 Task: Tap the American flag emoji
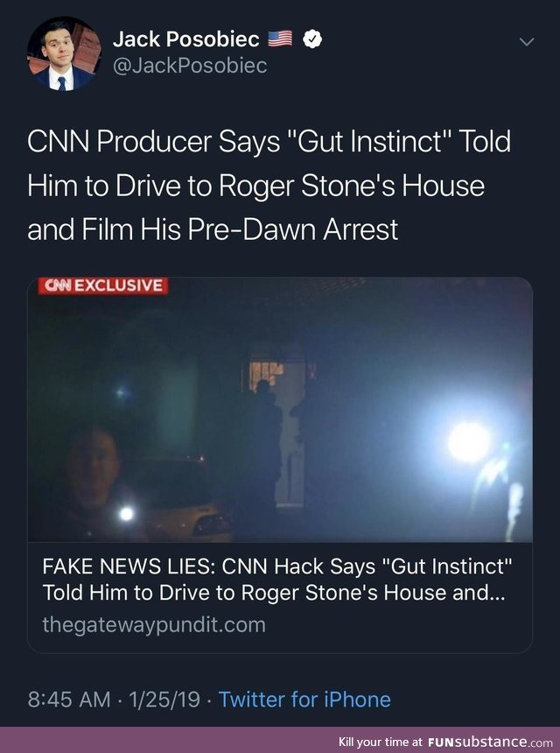tap(280, 39)
